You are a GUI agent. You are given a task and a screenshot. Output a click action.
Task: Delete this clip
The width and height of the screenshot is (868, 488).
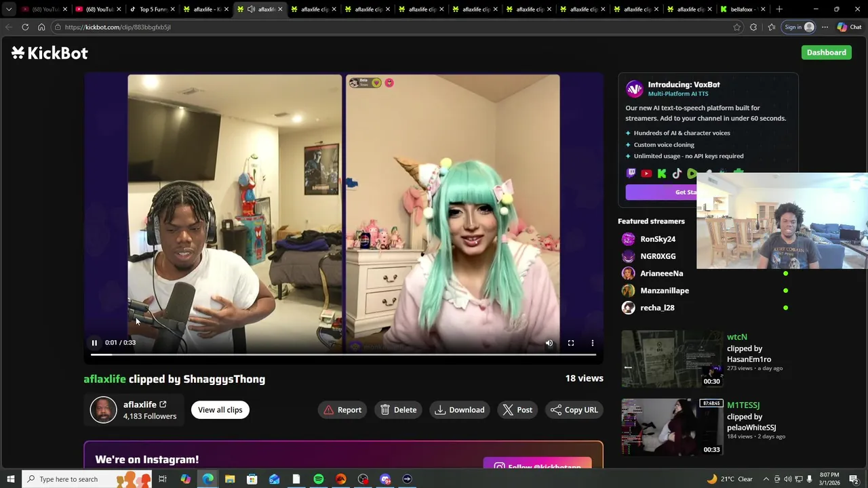(x=398, y=409)
